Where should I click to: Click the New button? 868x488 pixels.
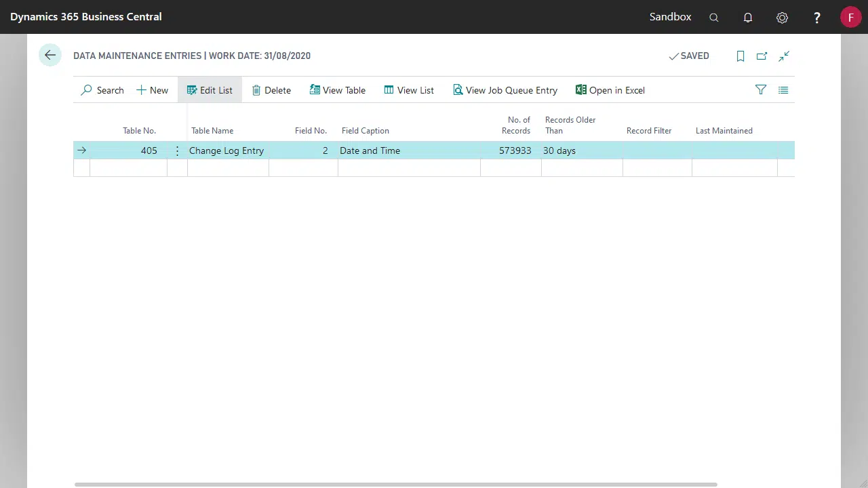(153, 90)
